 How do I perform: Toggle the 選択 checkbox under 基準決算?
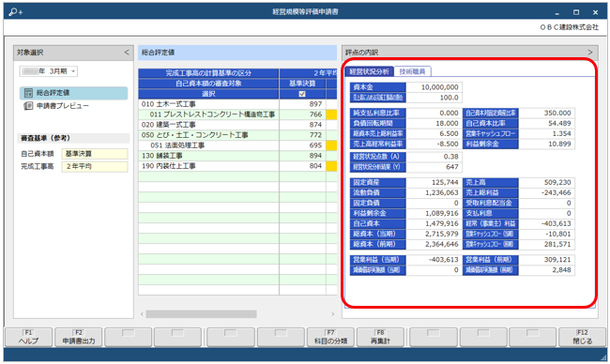pyautogui.click(x=302, y=94)
